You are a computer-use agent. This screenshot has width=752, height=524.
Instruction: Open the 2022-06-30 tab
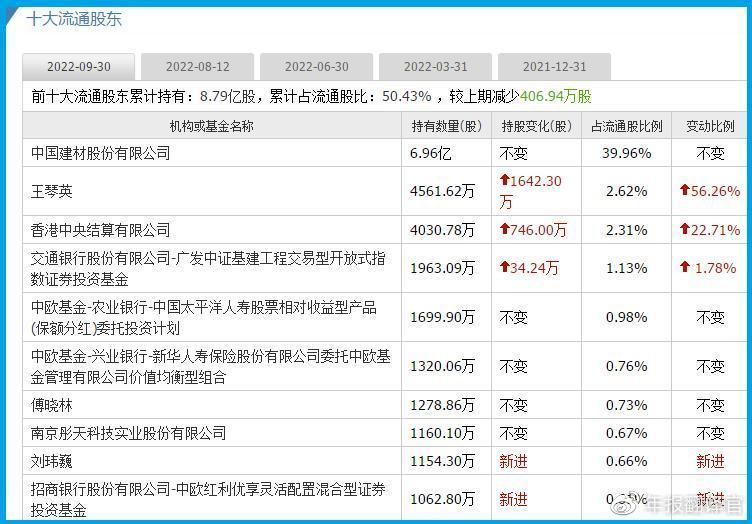(x=317, y=67)
